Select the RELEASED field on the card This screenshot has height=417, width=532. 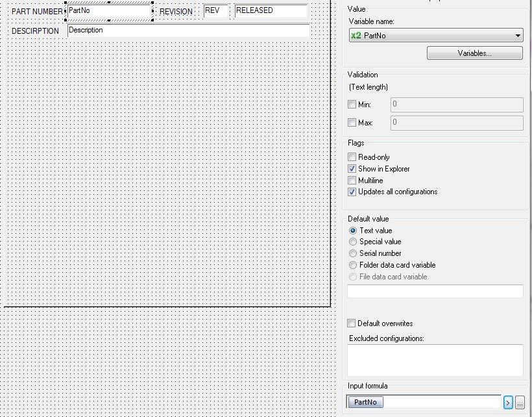271,11
